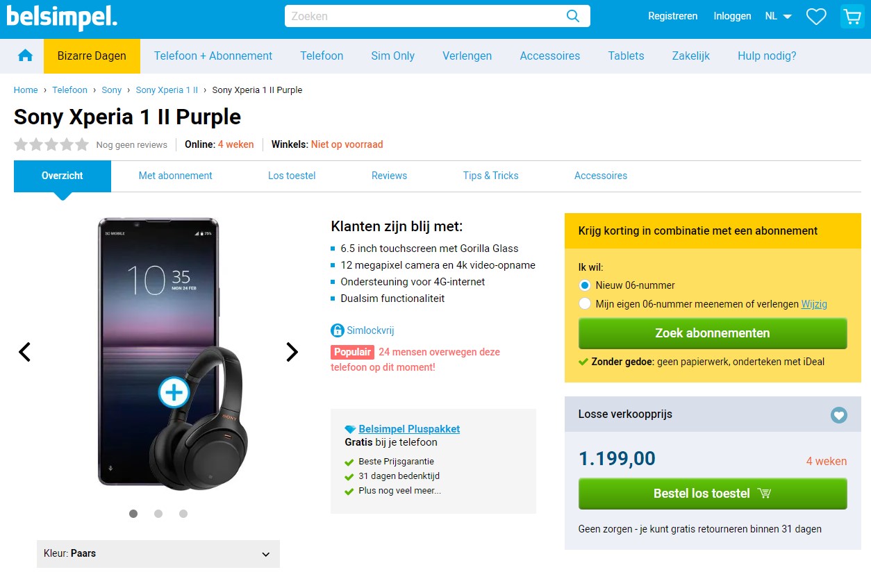Image resolution: width=871 pixels, height=588 pixels.
Task: Click the search magnifier icon
Action: (573, 17)
